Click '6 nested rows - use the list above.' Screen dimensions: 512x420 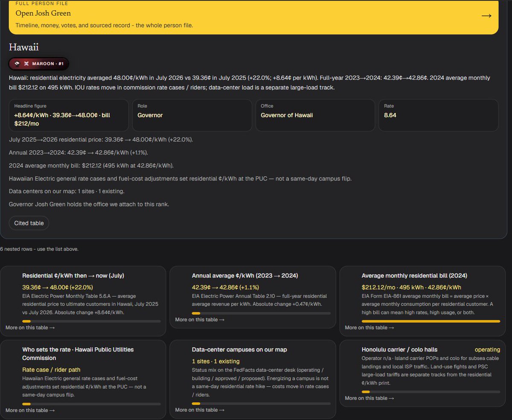[x=39, y=249]
